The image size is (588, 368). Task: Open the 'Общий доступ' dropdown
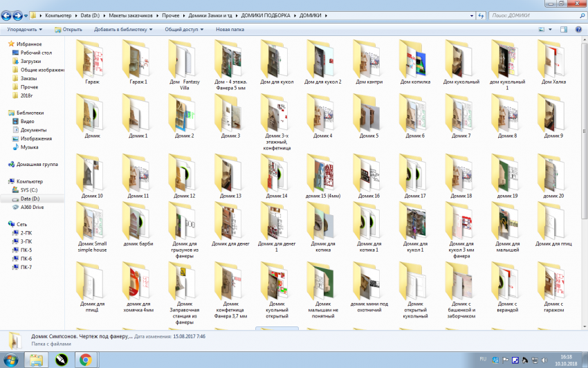coord(185,30)
